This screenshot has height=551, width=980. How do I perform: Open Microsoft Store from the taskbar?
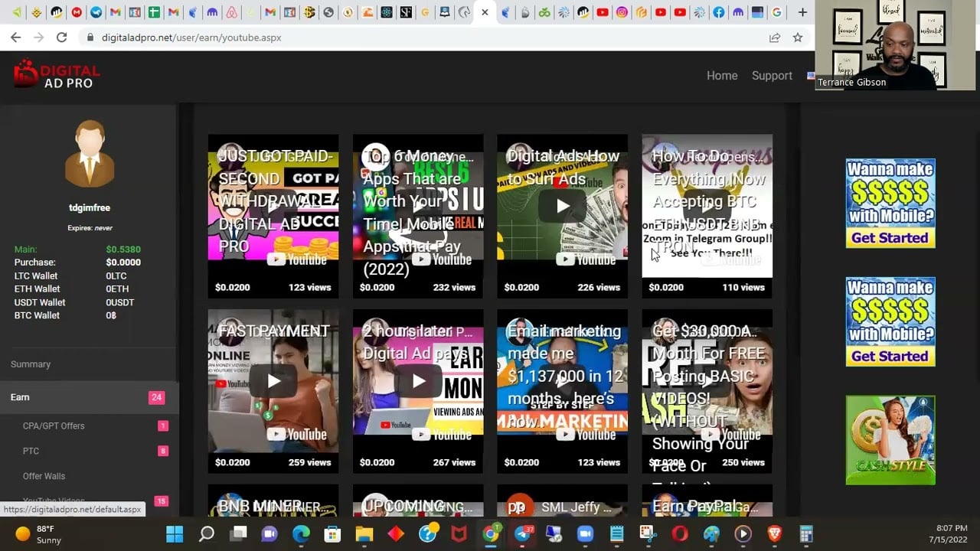coord(332,533)
